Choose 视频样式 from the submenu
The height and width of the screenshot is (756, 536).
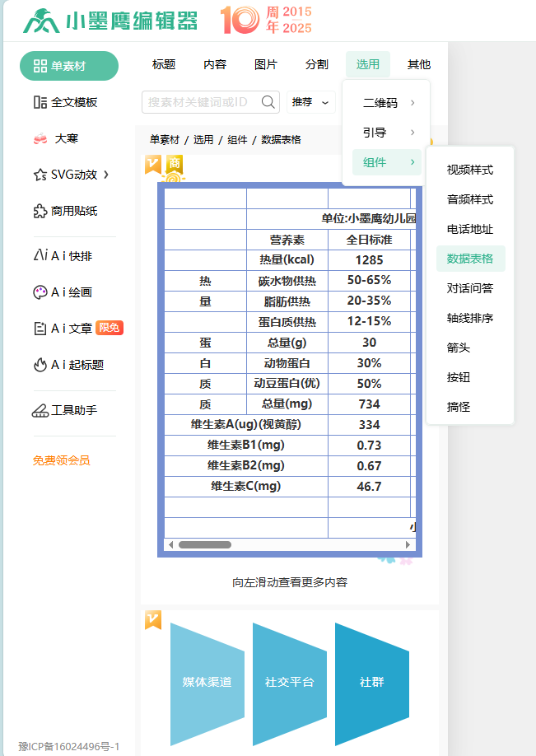pos(470,170)
